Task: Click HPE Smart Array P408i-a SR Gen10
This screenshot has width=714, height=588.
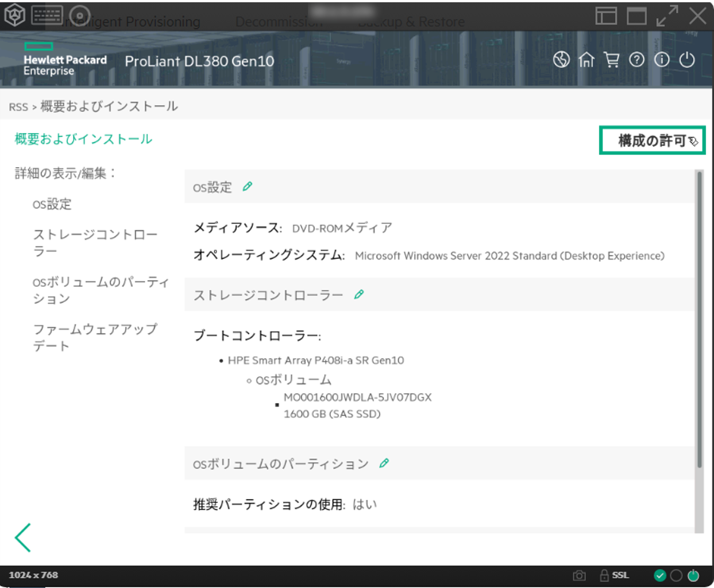Action: coord(316,361)
